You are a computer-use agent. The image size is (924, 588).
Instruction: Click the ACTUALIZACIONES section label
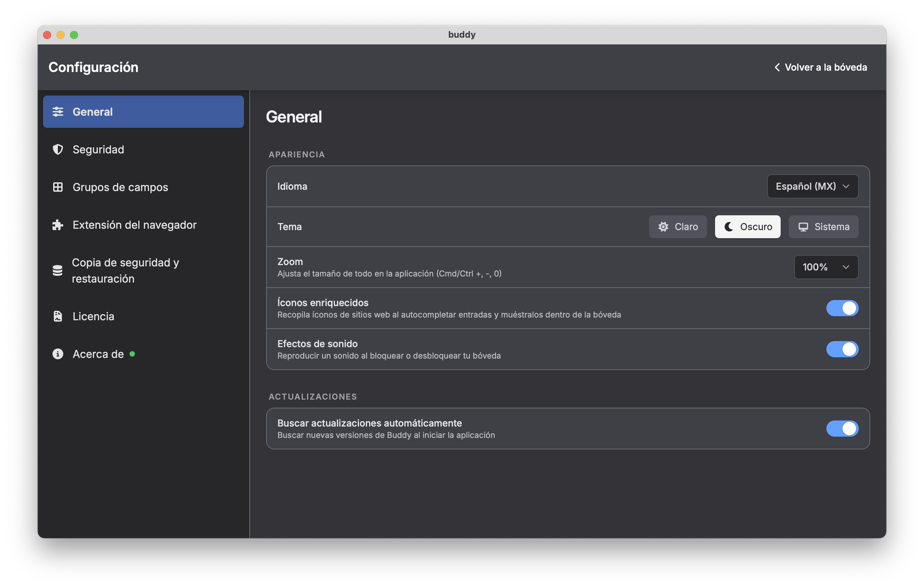pyautogui.click(x=313, y=397)
